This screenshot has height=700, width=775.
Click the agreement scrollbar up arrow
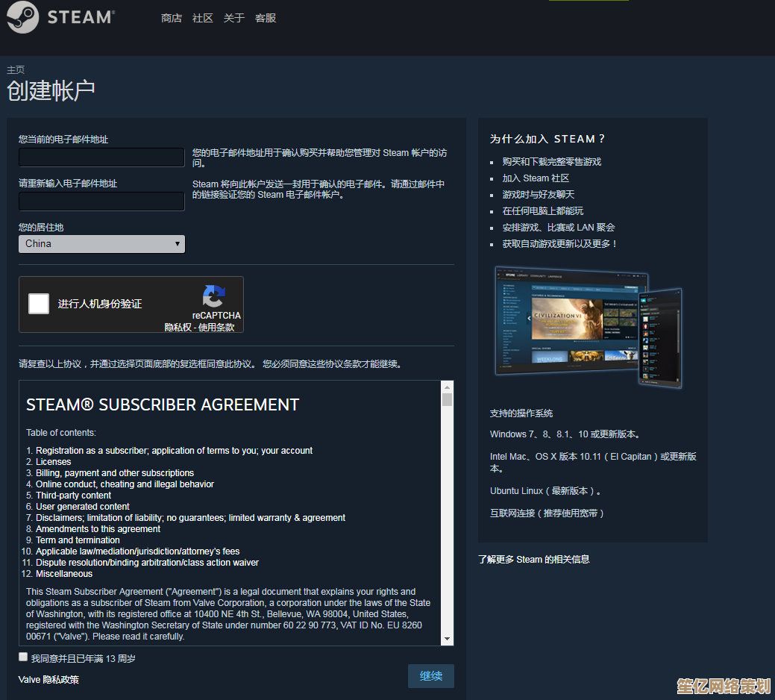coord(447,387)
